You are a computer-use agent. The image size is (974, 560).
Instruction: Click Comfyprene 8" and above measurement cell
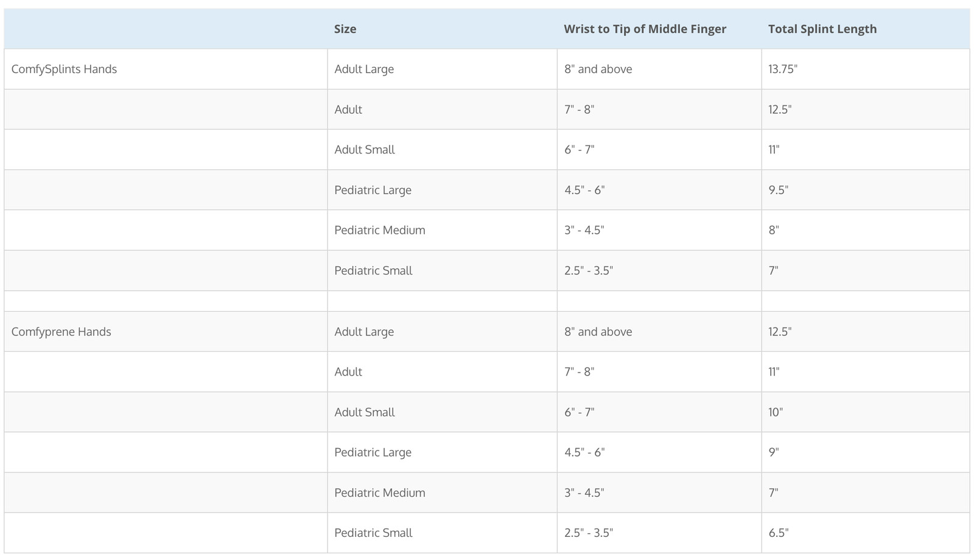(x=659, y=331)
